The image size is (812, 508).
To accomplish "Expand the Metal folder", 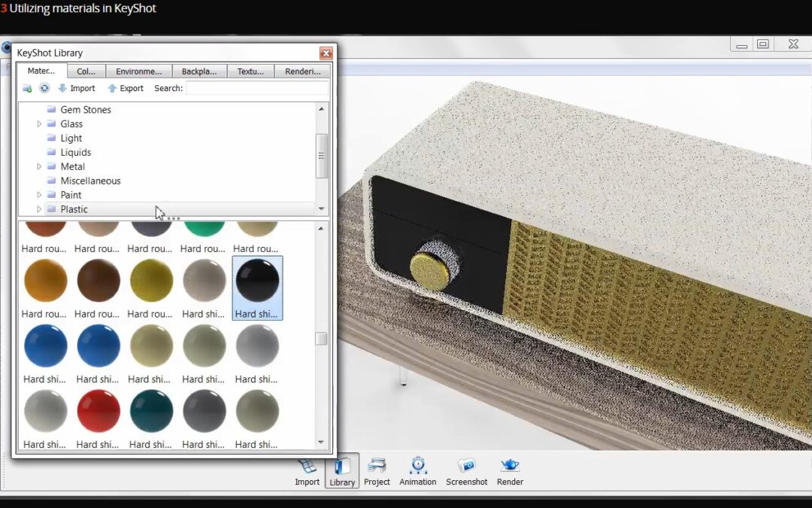I will 39,166.
